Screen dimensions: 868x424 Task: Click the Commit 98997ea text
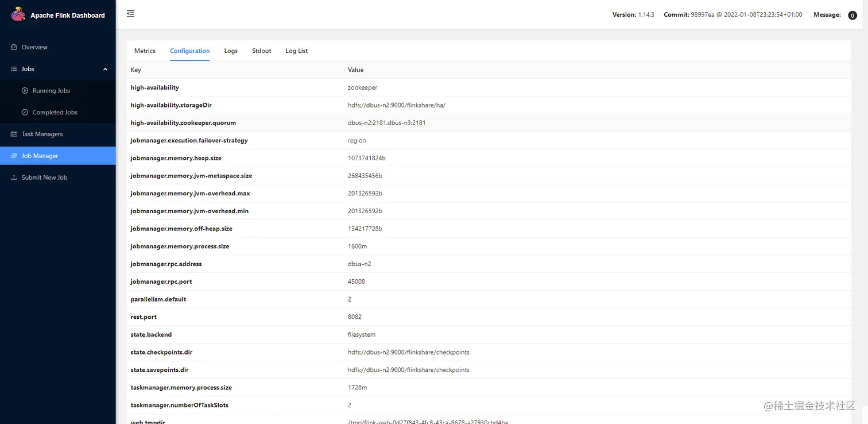(733, 15)
